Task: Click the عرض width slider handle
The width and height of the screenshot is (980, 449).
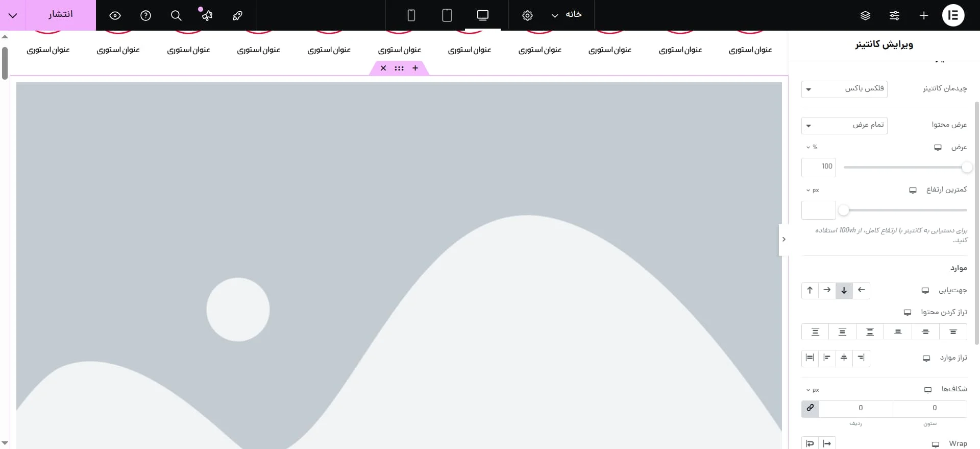Action: [966, 167]
